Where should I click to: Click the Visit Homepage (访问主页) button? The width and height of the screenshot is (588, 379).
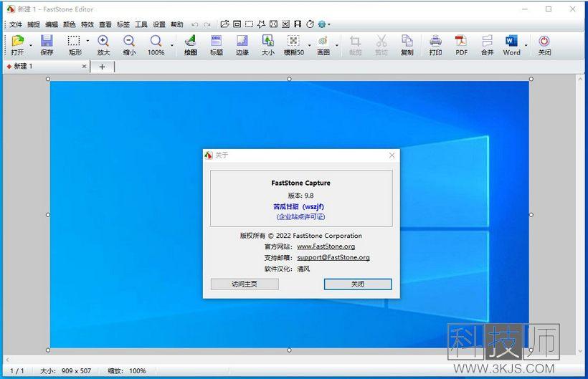point(245,284)
